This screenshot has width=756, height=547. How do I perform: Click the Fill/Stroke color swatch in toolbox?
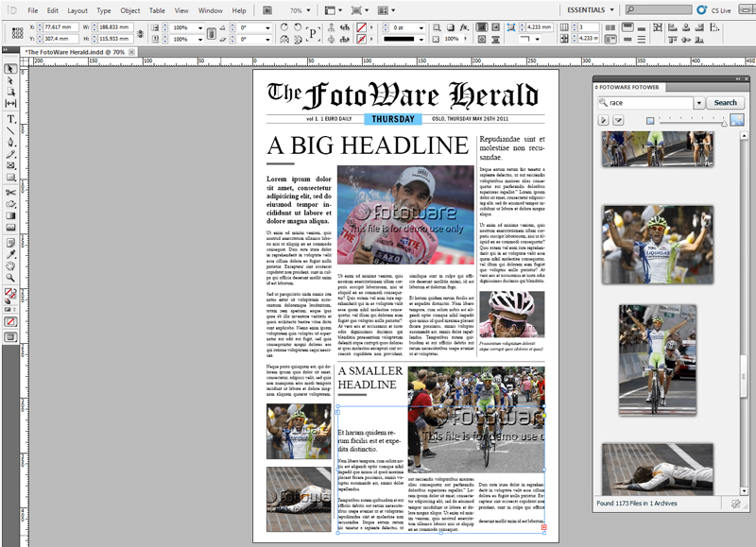pos(10,293)
